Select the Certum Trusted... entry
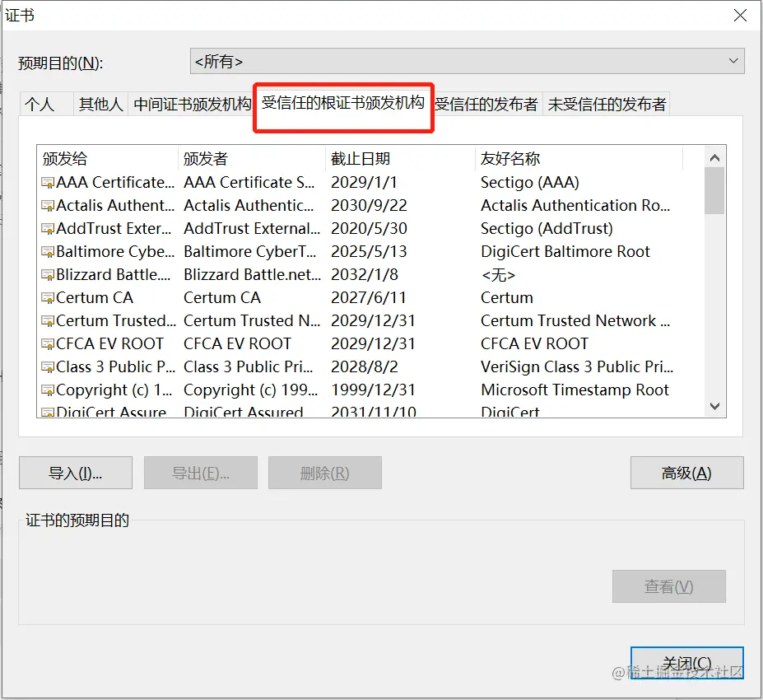This screenshot has width=763, height=700. (x=116, y=321)
